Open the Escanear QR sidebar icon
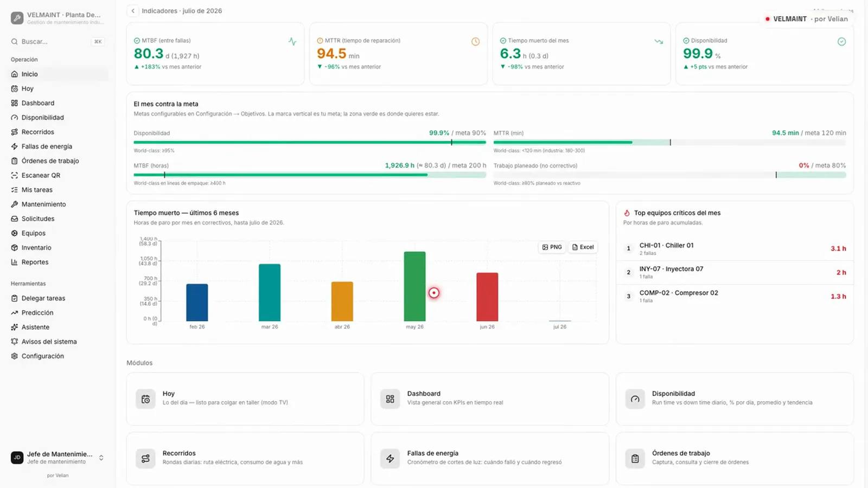Screen dimensions: 868x488 tap(15, 175)
